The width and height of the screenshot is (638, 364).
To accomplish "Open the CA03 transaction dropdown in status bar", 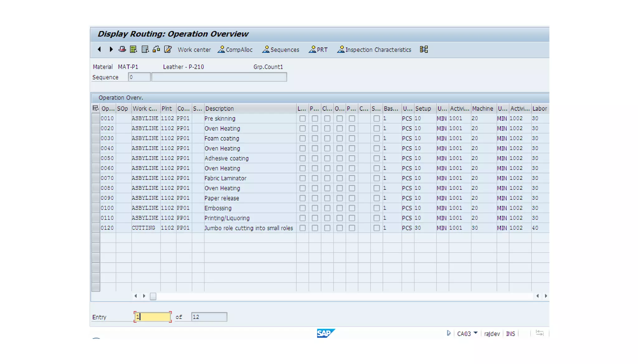I will [475, 333].
